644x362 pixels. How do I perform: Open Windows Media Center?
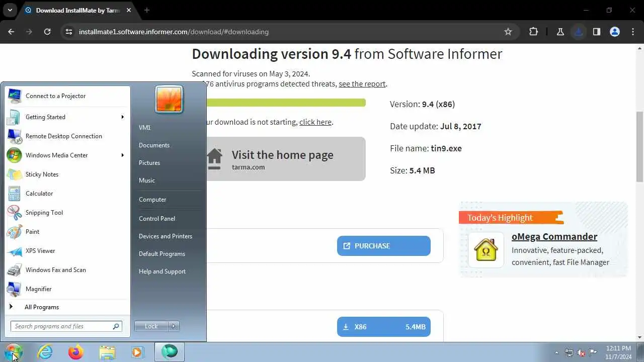click(67, 155)
